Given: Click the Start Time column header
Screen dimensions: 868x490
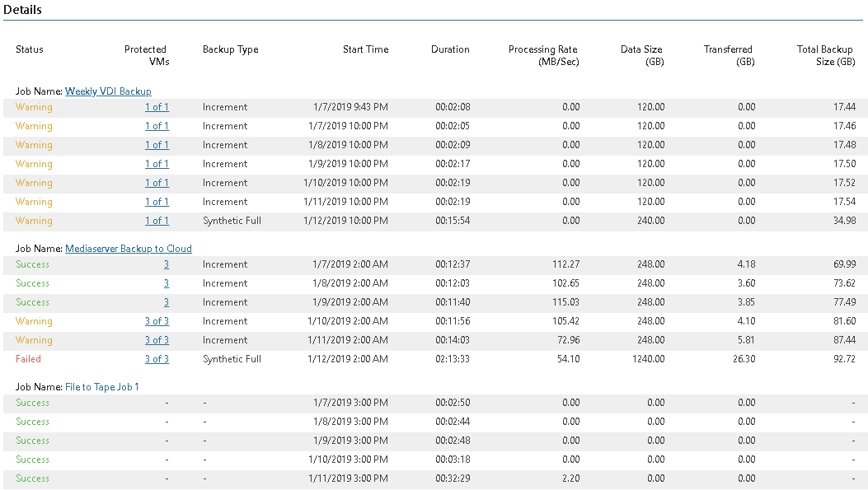Looking at the screenshot, I should point(365,49).
